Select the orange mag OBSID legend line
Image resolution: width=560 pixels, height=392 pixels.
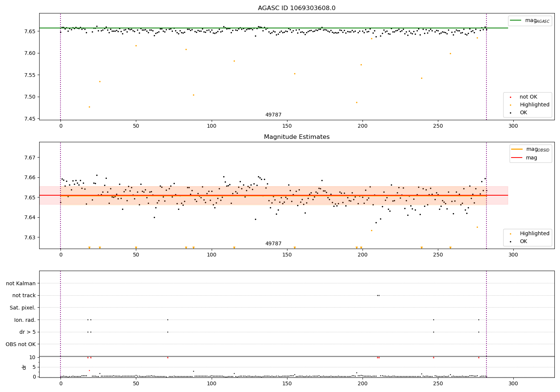pyautogui.click(x=517, y=149)
